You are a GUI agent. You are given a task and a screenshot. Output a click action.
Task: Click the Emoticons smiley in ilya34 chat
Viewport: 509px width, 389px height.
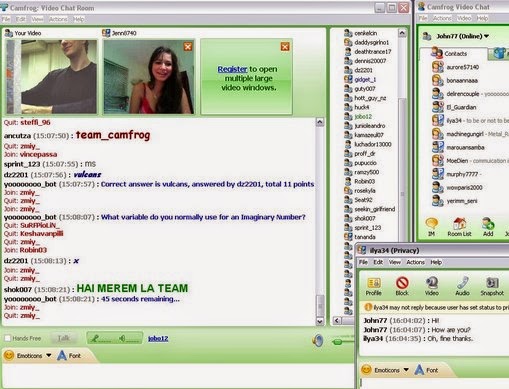(x=366, y=370)
